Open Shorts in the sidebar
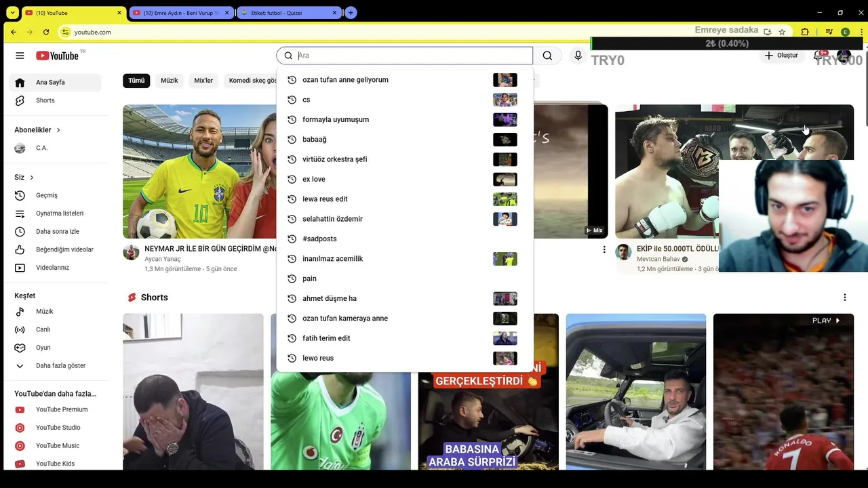This screenshot has height=488, width=868. [55, 100]
